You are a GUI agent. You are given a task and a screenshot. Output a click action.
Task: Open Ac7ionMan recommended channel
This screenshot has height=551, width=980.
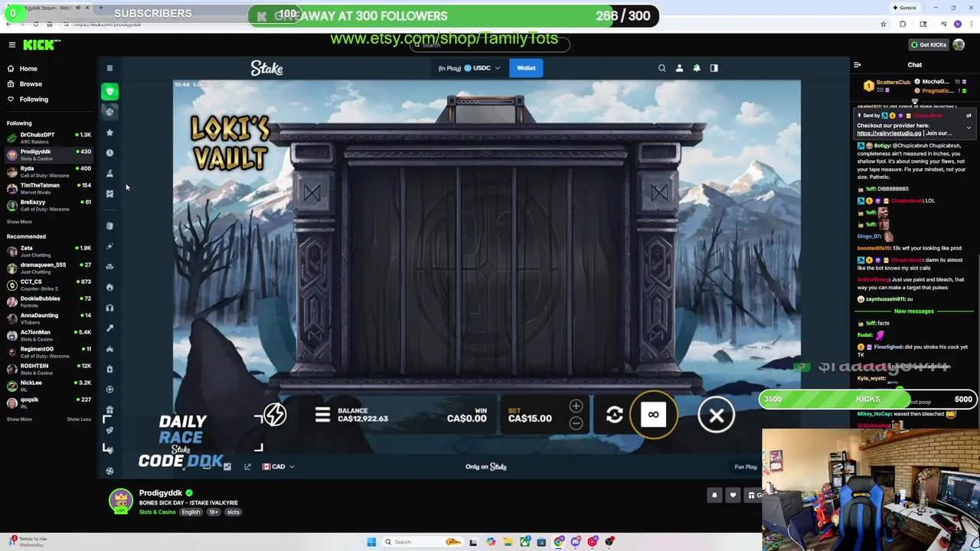(x=49, y=335)
